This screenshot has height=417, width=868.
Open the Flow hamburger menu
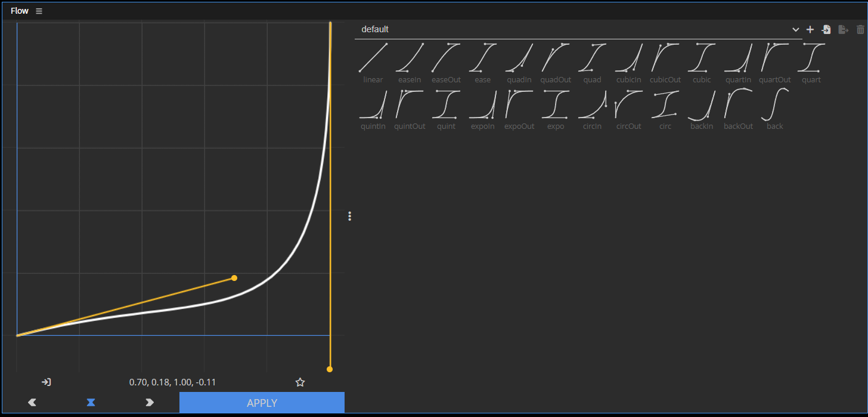(39, 10)
